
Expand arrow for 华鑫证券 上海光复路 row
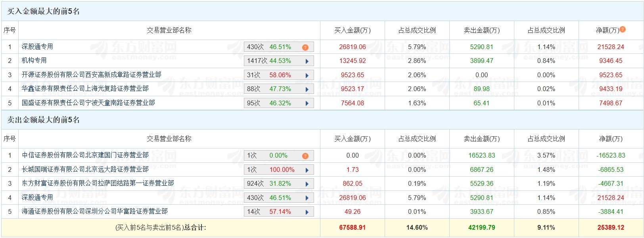(307, 89)
